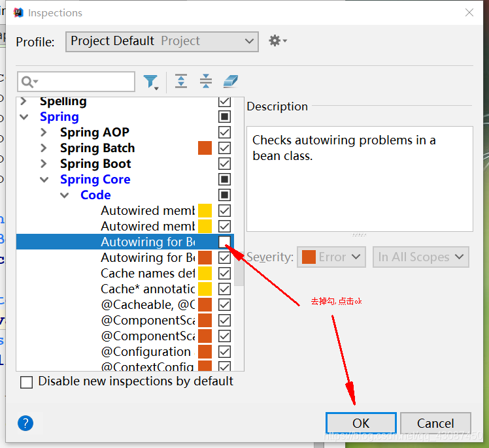Viewport: 489px width, 448px height.
Task: Collapse the Spring node
Action: [x=24, y=117]
